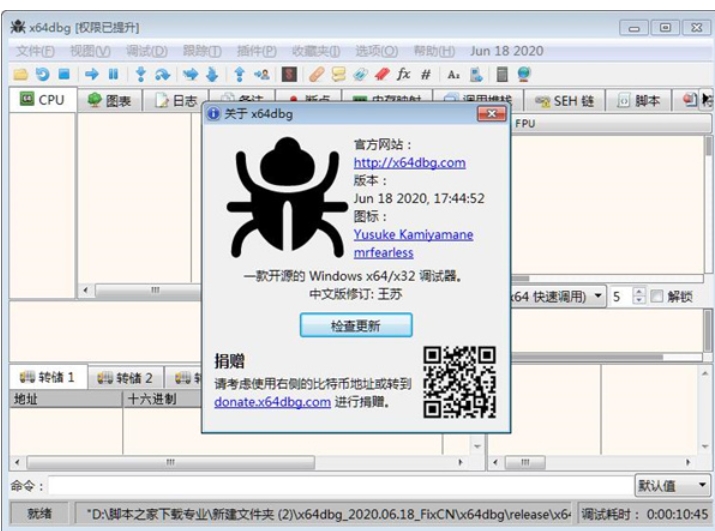Click the globe check-for-updates toolbar icon
Viewport: 715px width, 531px height.
[524, 74]
